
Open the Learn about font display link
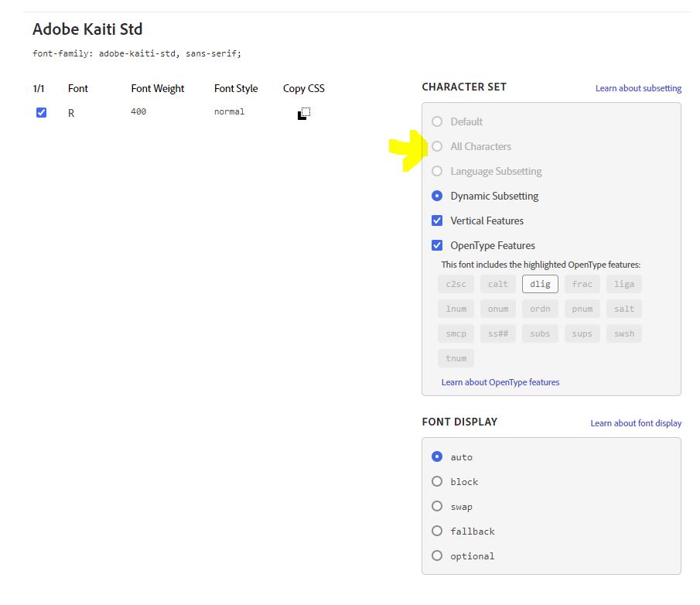pyautogui.click(x=636, y=423)
